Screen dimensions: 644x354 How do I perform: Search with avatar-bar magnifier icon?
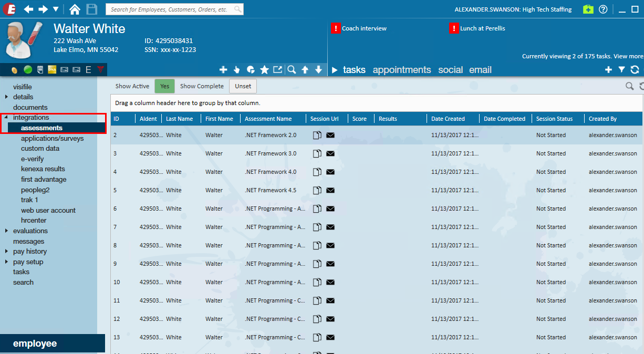pyautogui.click(x=292, y=69)
